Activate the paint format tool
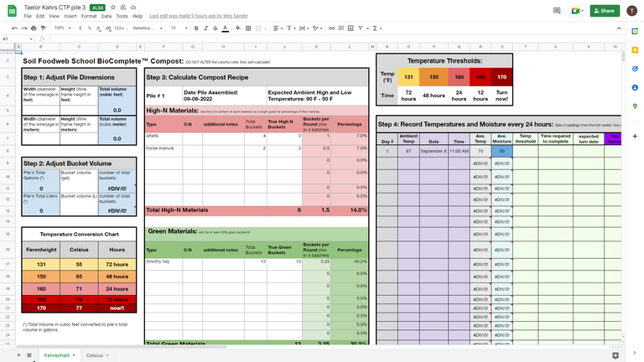This screenshot has width=644, height=362. (43, 28)
